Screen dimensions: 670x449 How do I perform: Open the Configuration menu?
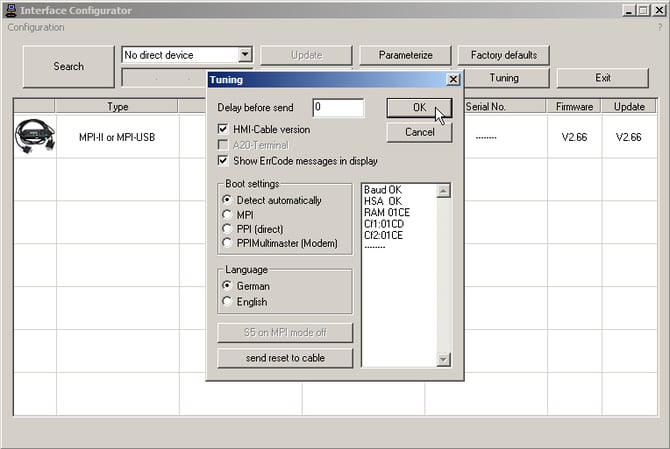tap(36, 27)
